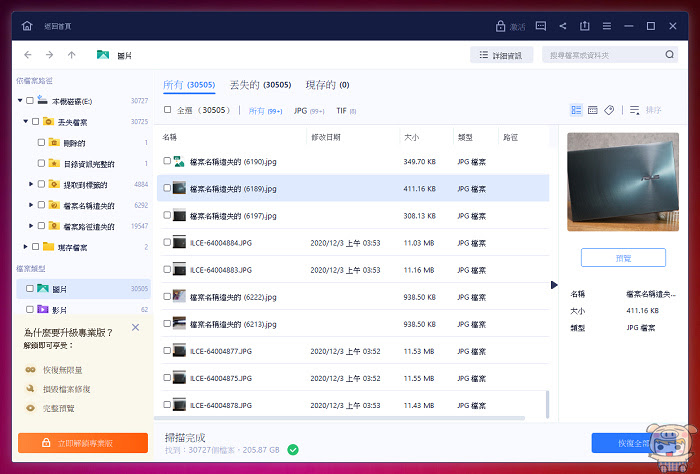Image resolution: width=700 pixels, height=474 pixels.
Task: Expand the 現存檔案 tree node arrow
Action: click(x=25, y=246)
